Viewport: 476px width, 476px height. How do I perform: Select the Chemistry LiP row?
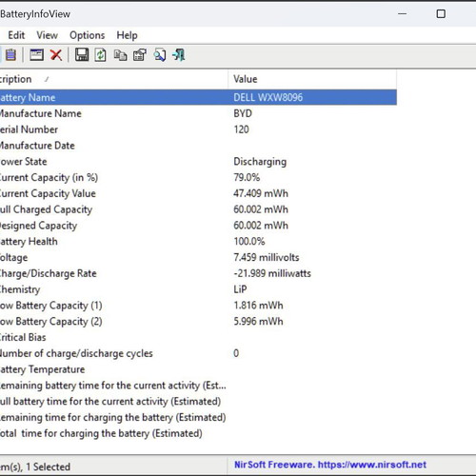point(198,289)
